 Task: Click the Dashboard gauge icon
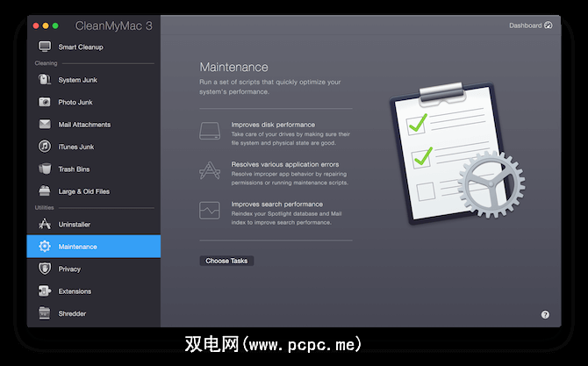(x=549, y=25)
